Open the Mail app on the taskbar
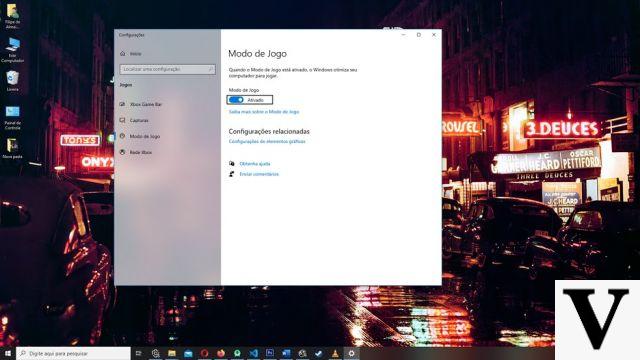Screen dimensions: 640x360 click(188, 353)
